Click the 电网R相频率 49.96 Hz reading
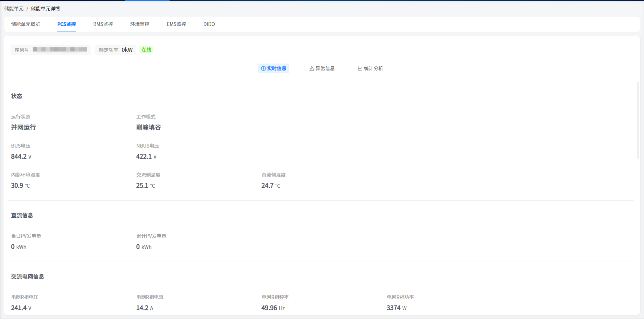The width and height of the screenshot is (644, 319). click(273, 308)
